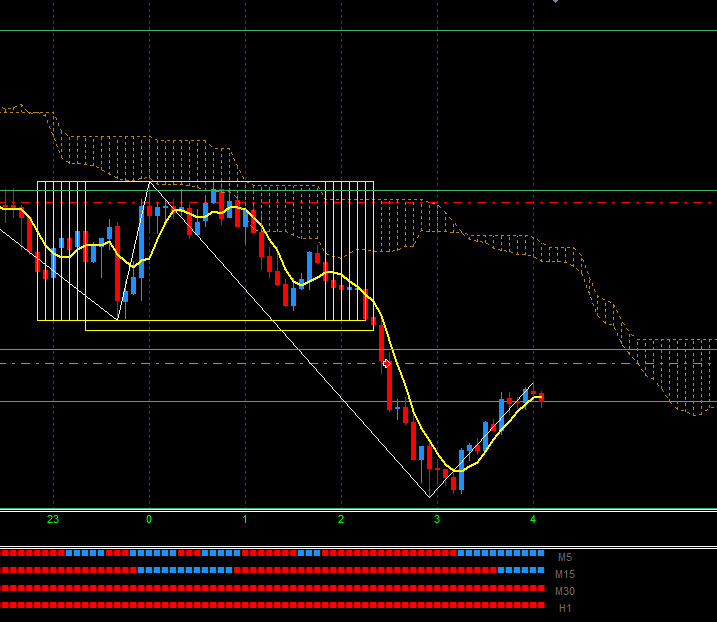Click the white zigzag peak at hour 0
The width and height of the screenshot is (717, 622).
pos(150,183)
